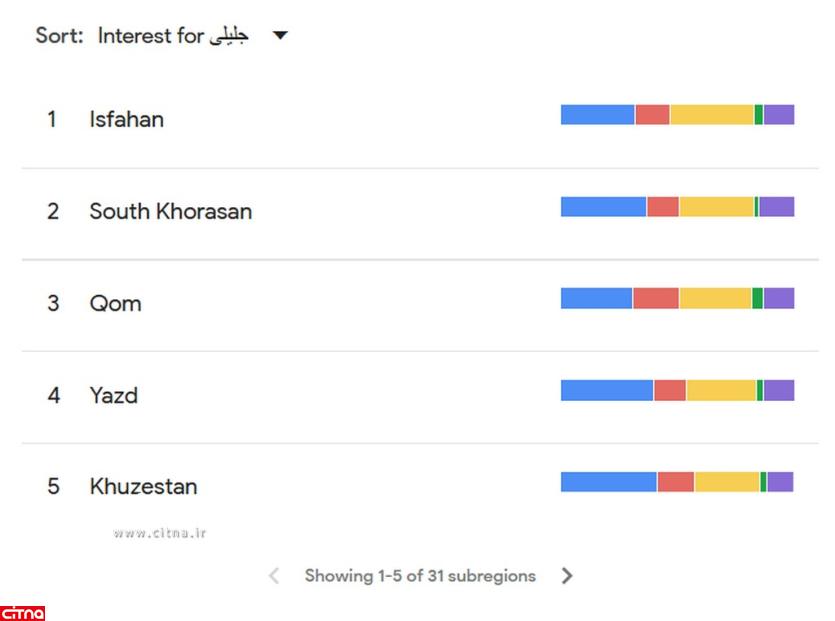Click the Sort label text

(x=59, y=36)
